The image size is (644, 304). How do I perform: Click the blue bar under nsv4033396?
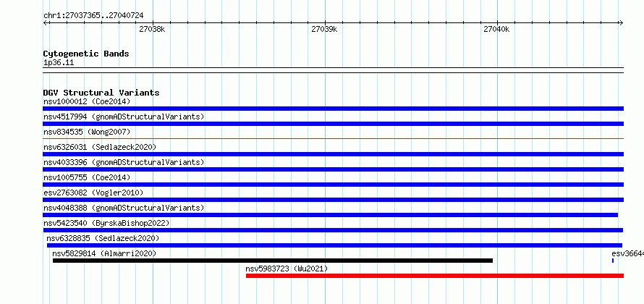pyautogui.click(x=333, y=169)
